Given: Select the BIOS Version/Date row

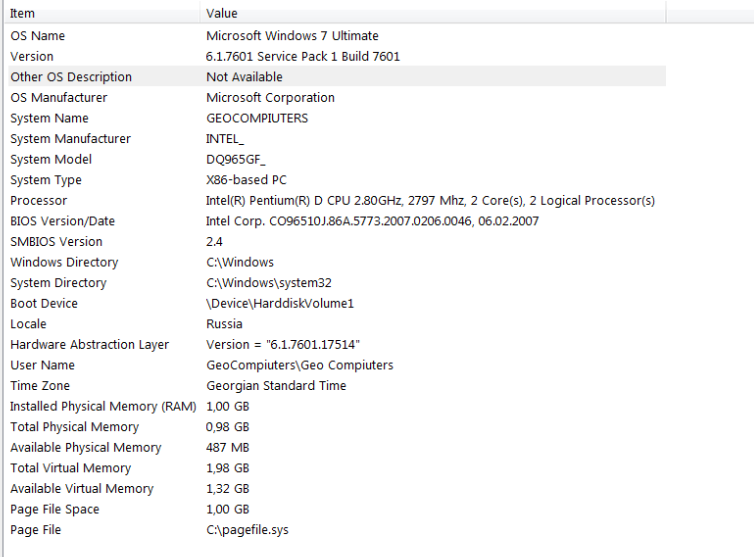Looking at the screenshot, I should click(62, 221).
